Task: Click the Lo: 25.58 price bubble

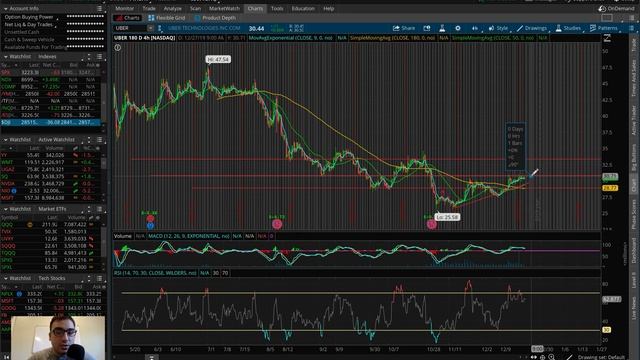Action: point(447,217)
